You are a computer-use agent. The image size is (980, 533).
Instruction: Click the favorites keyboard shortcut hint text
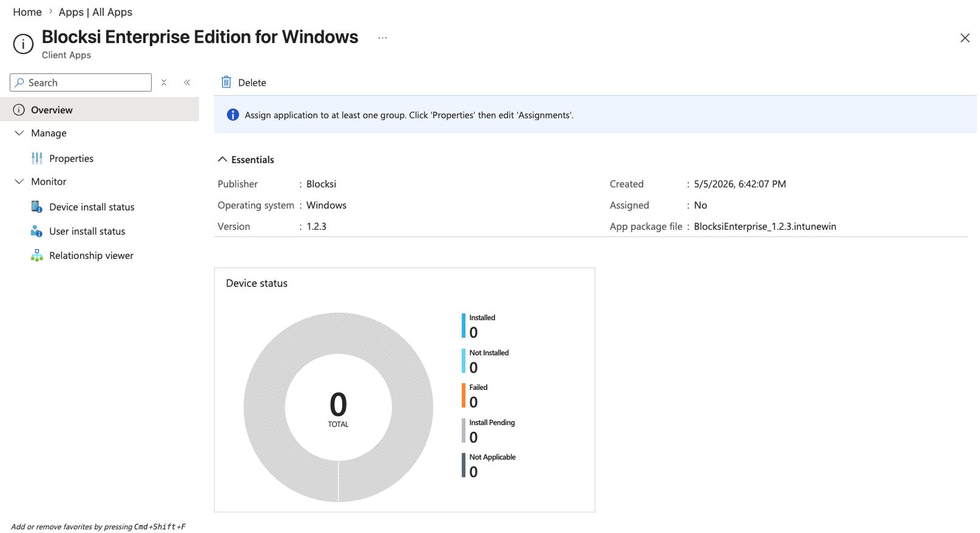(98, 526)
